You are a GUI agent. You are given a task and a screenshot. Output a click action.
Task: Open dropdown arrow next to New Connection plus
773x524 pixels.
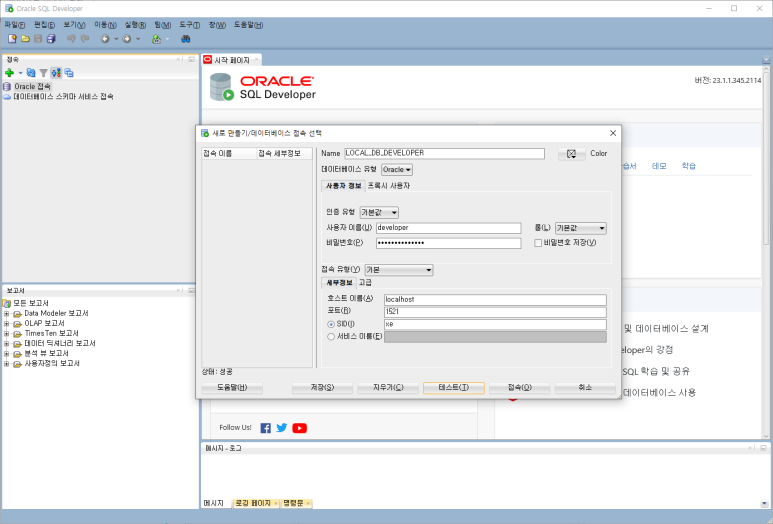(20, 73)
